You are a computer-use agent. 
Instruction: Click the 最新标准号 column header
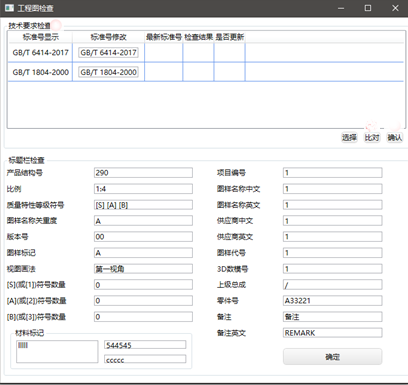(x=164, y=37)
